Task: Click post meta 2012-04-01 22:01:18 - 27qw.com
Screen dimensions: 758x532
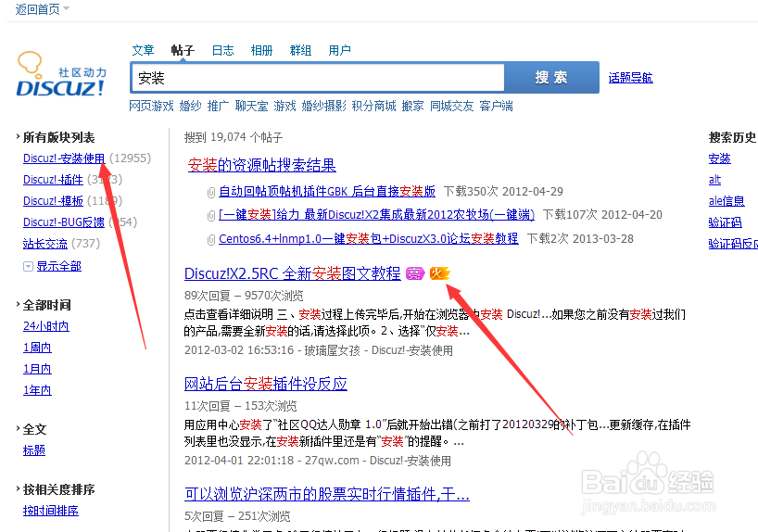Action: point(272,460)
